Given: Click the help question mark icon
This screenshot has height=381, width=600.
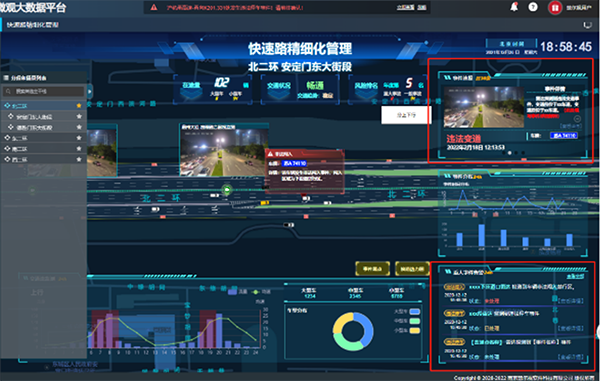Looking at the screenshot, I should pos(533,7).
